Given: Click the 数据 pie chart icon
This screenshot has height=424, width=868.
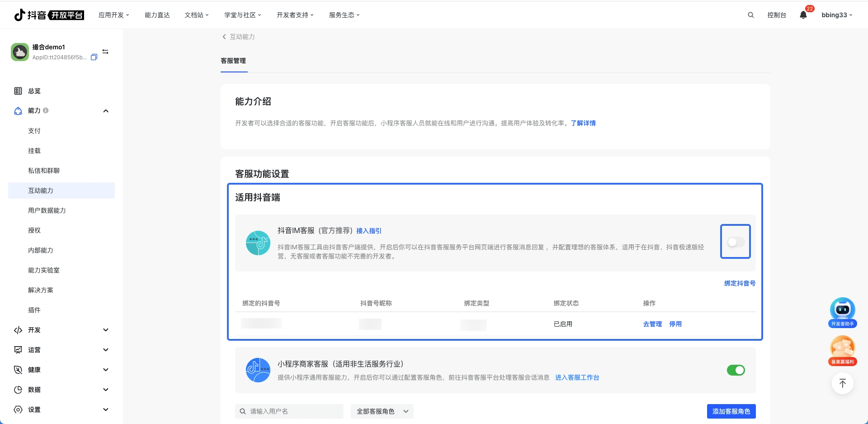Looking at the screenshot, I should pyautogui.click(x=18, y=390).
